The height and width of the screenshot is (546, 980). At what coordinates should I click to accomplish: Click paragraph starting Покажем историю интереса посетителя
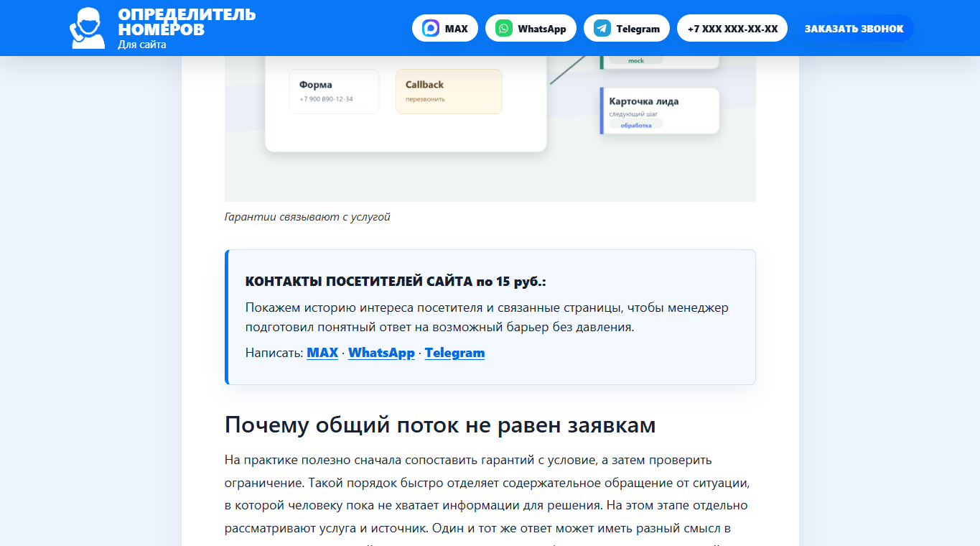(487, 318)
